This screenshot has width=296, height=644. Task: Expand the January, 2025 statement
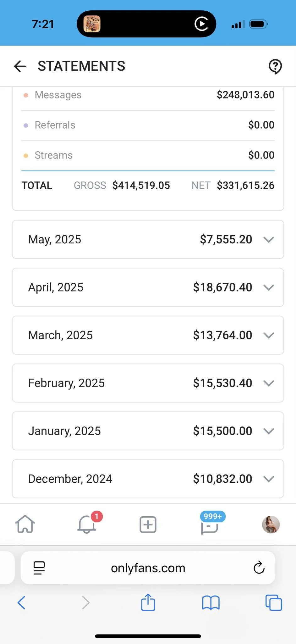click(x=269, y=431)
